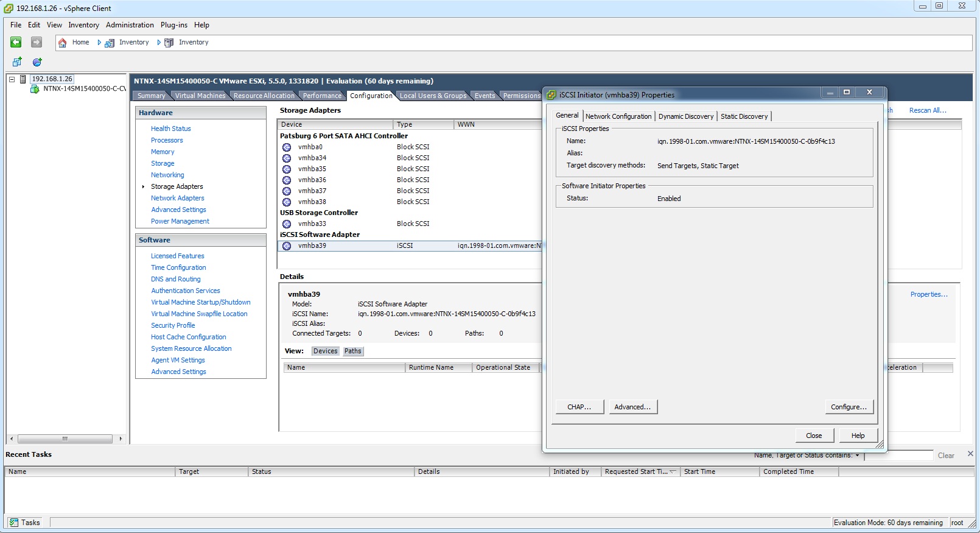This screenshot has width=980, height=533.
Task: Select the NTNX host VM icon in tree
Action: pos(35,89)
